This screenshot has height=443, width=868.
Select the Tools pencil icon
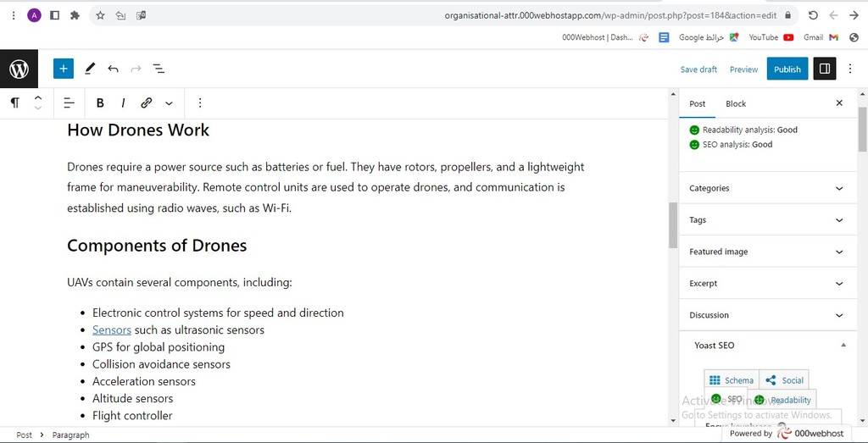pos(90,69)
